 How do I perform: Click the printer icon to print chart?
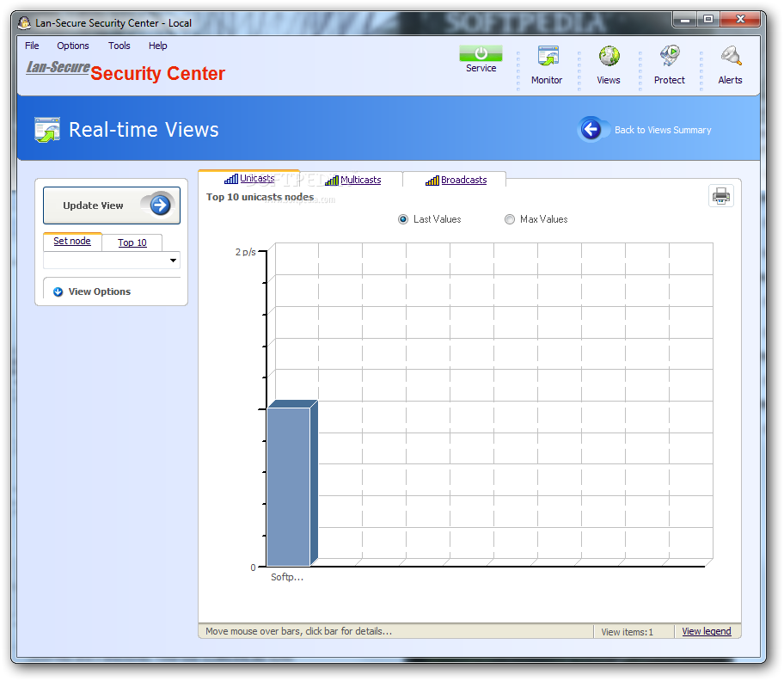pyautogui.click(x=721, y=196)
